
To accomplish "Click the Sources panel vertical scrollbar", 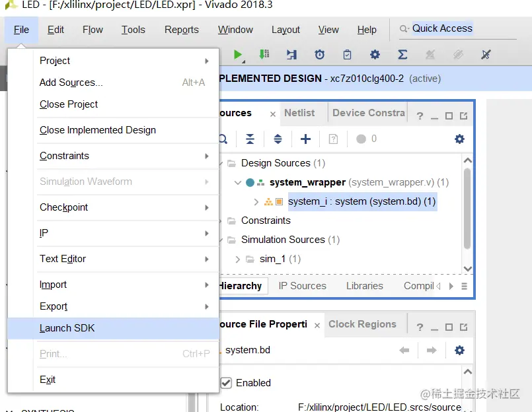I will [x=467, y=209].
